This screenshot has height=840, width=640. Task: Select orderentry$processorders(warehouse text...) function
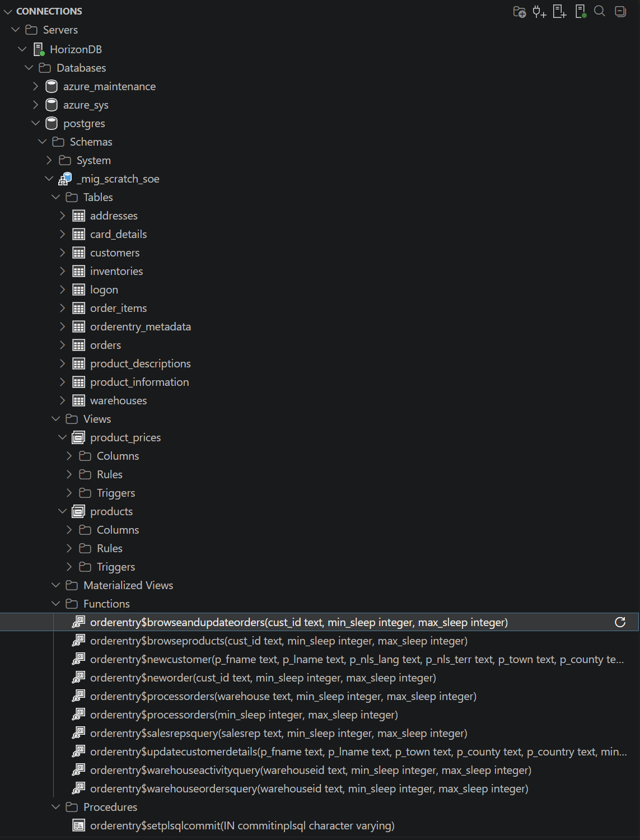[x=283, y=696]
